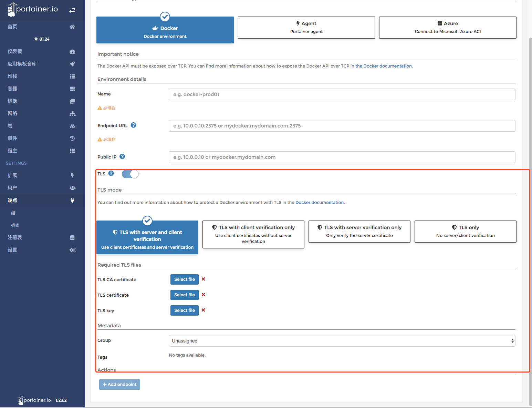Image resolution: width=532 pixels, height=409 pixels.
Task: Select the Azure environment type
Action: pos(447,28)
